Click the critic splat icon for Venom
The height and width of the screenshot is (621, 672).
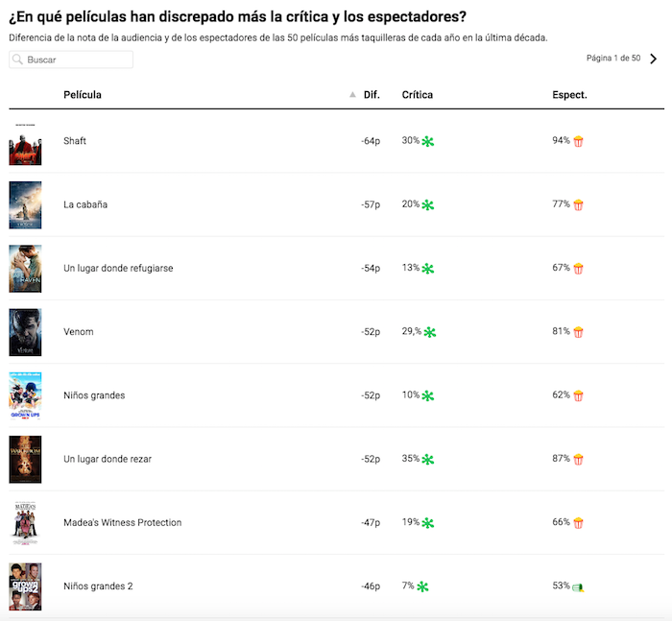pos(430,332)
